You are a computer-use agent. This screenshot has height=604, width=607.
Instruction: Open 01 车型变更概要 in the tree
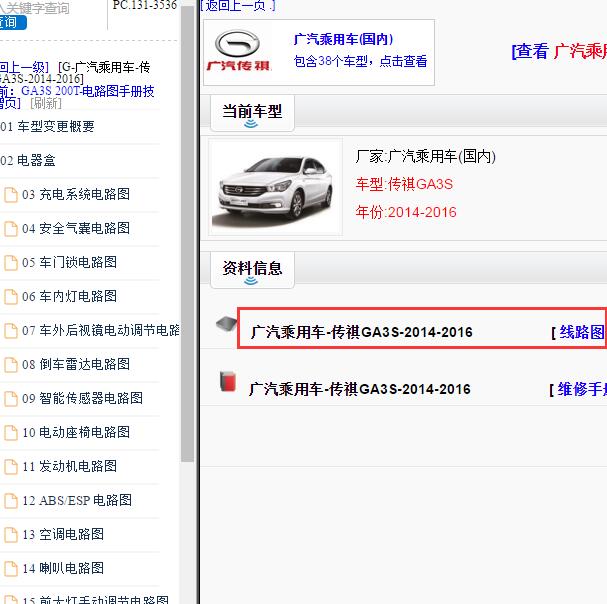[47, 127]
